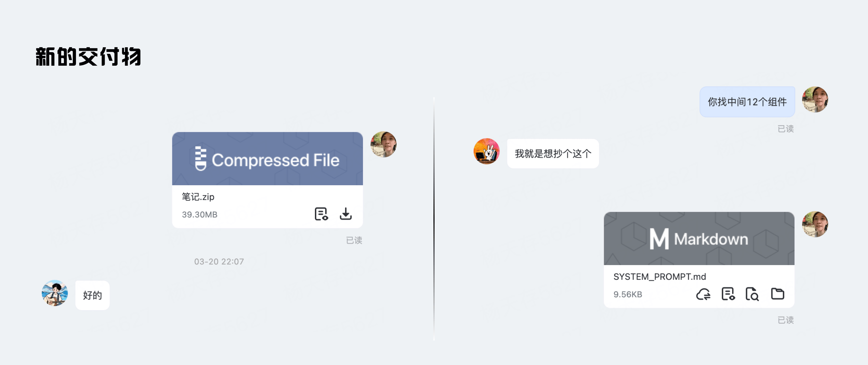This screenshot has height=365, width=868.
Task: Open the folder icon on SYSTEM_PROMPT.md card
Action: point(777,294)
